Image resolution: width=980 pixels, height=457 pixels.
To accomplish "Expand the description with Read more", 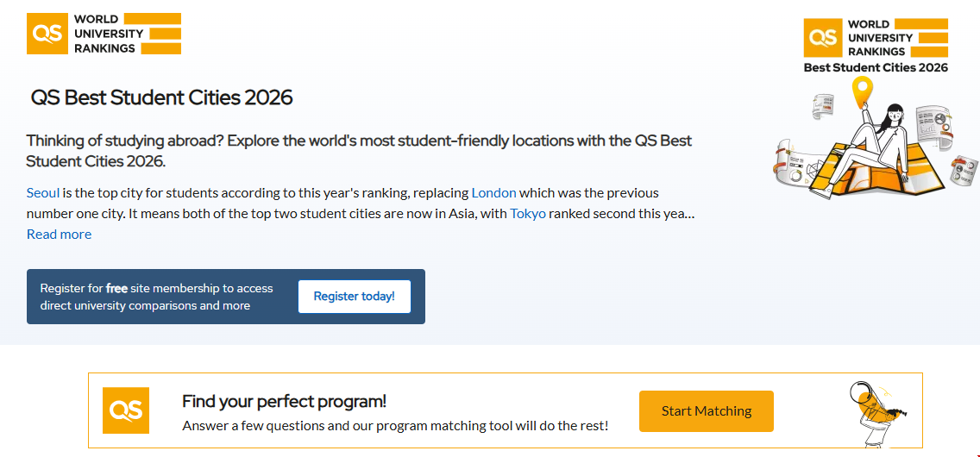I will pyautogui.click(x=59, y=234).
